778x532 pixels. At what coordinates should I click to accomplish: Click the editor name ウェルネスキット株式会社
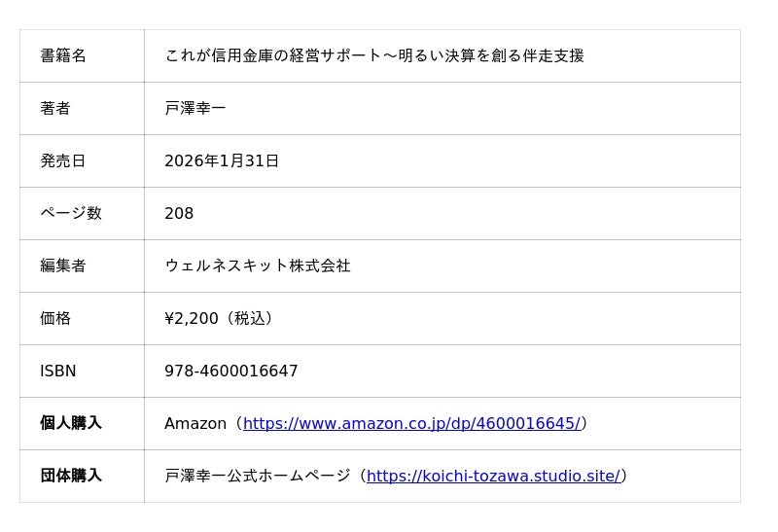tap(258, 266)
